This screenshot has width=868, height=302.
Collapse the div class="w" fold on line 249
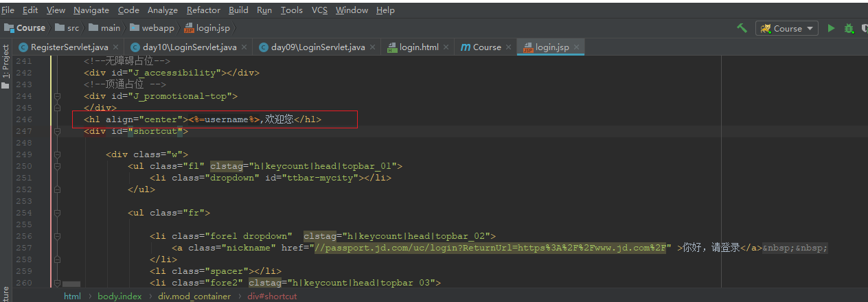pyautogui.click(x=57, y=154)
